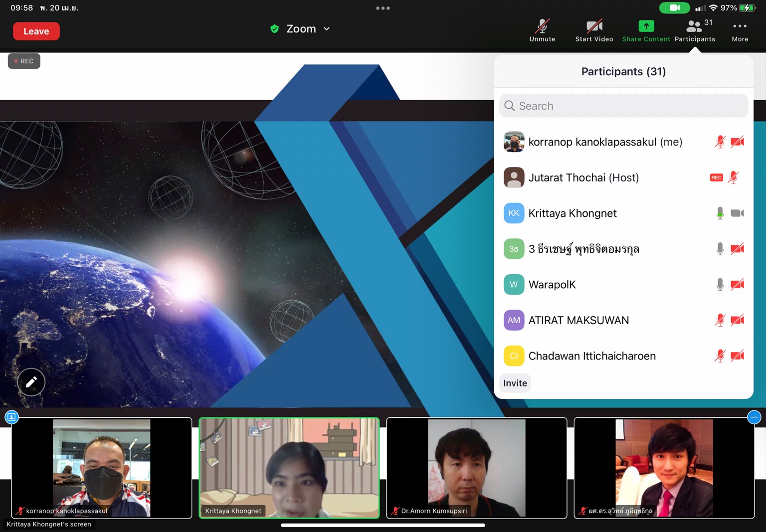
Task: Start video using the camera icon
Action: (x=594, y=30)
